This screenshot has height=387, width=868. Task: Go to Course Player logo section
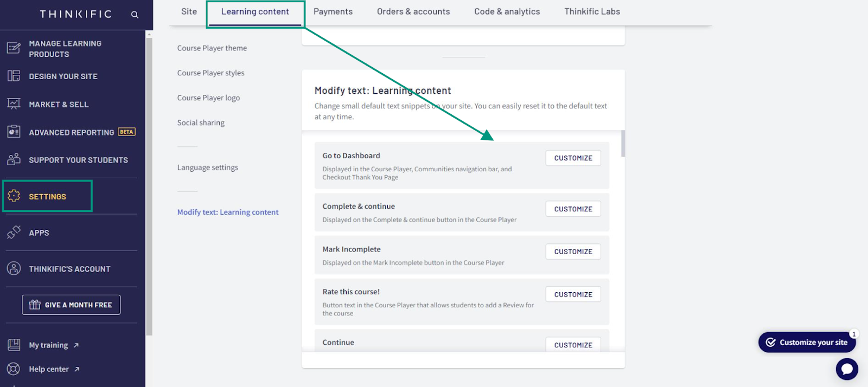[208, 98]
